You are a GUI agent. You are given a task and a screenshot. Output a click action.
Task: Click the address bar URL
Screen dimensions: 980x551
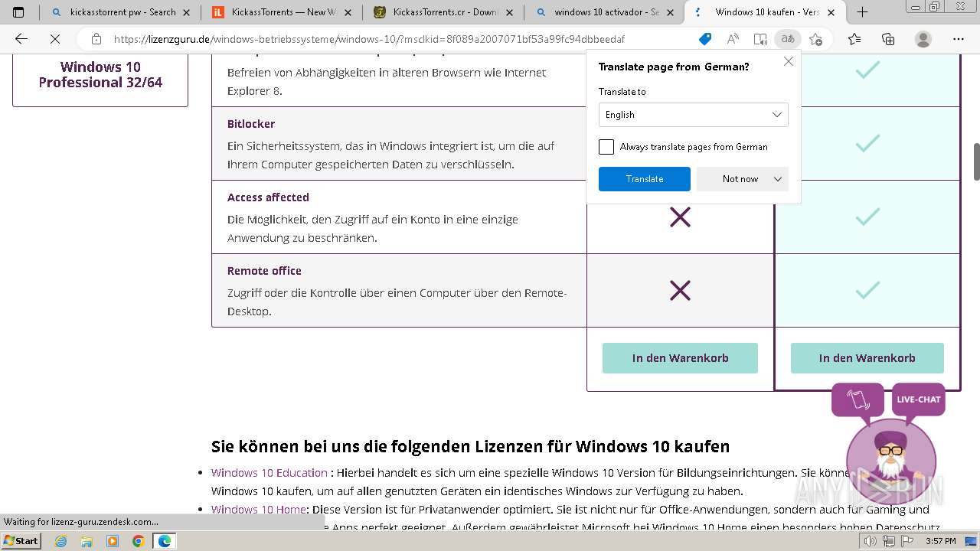click(x=370, y=39)
